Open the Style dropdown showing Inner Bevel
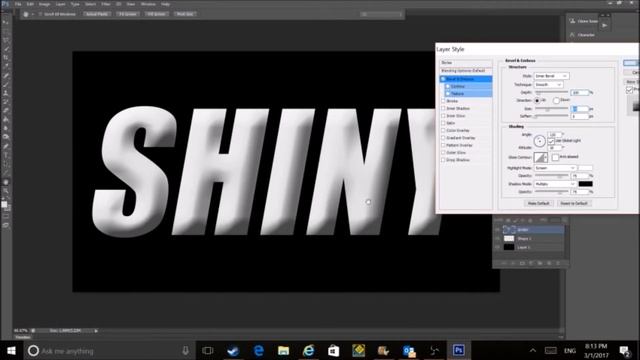 551,76
